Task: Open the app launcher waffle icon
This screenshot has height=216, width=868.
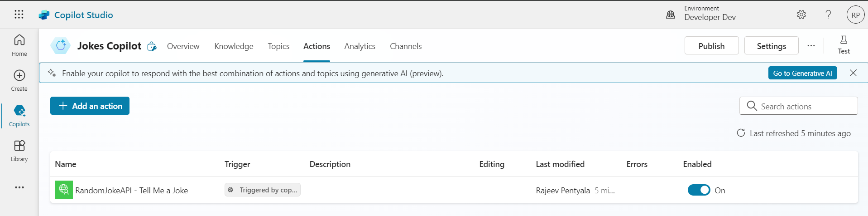Action: (x=19, y=15)
